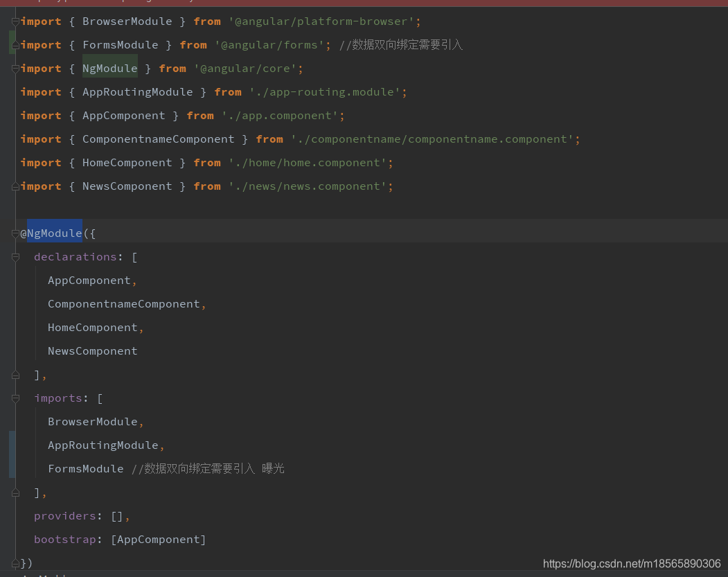Click NewsComponent inside declarations array
This screenshot has height=577, width=728.
[x=92, y=351]
